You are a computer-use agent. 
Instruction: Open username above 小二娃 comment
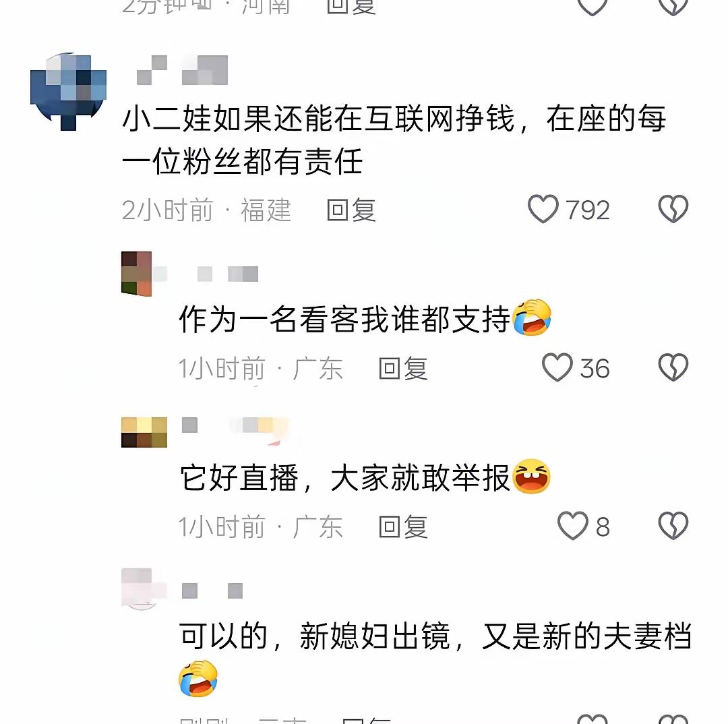point(182,69)
